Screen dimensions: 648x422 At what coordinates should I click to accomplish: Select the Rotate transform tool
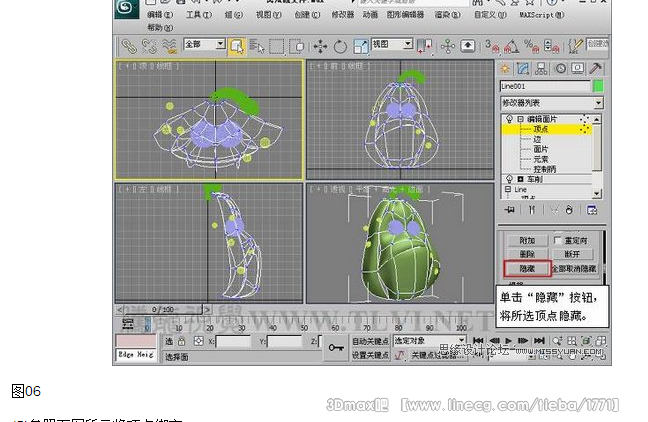coord(340,46)
